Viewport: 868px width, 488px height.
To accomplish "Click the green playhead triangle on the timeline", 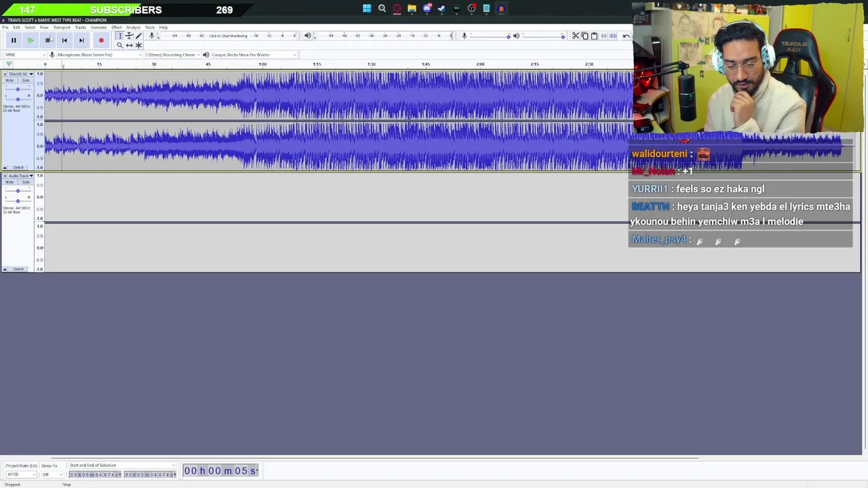I will 9,64.
